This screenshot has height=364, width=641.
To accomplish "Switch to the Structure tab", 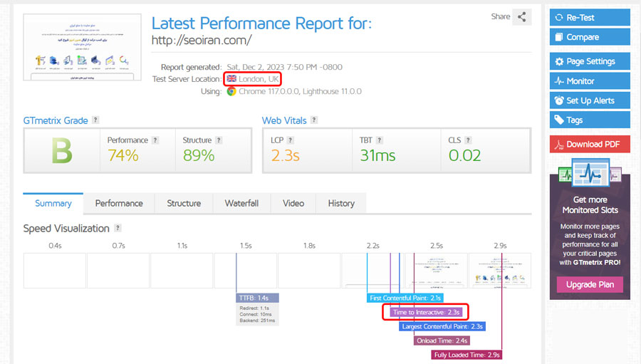I will coord(184,203).
